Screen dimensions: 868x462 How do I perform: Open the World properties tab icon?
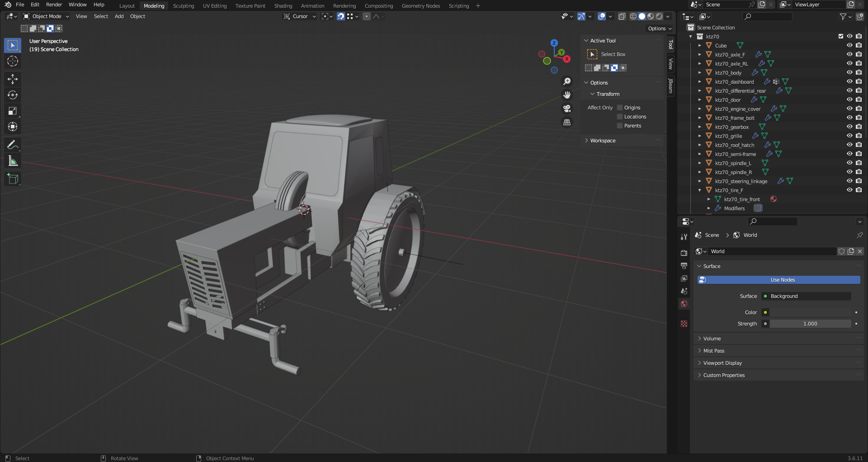[684, 304]
